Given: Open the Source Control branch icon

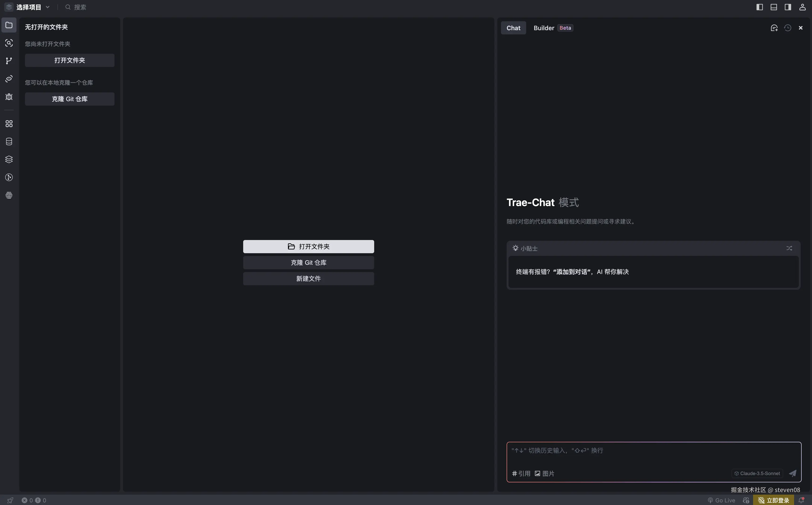Looking at the screenshot, I should (x=9, y=61).
